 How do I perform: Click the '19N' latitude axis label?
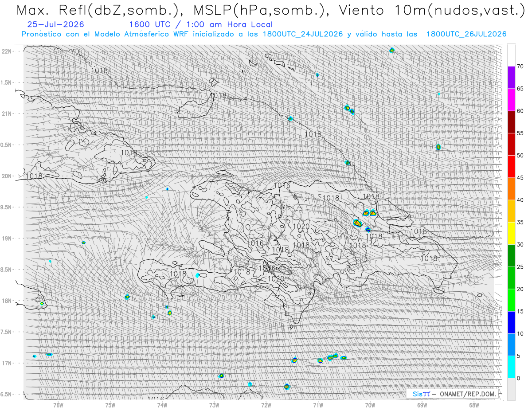[x=7, y=238]
